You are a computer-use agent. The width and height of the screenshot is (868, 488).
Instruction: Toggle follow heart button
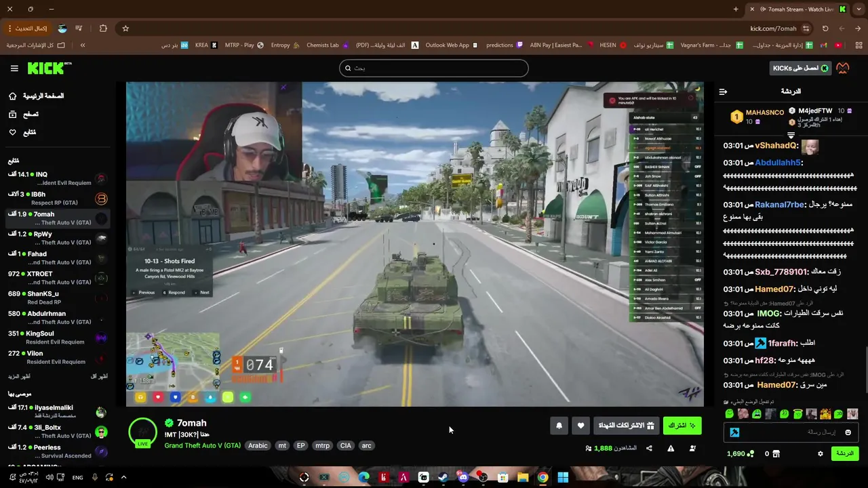pyautogui.click(x=580, y=426)
